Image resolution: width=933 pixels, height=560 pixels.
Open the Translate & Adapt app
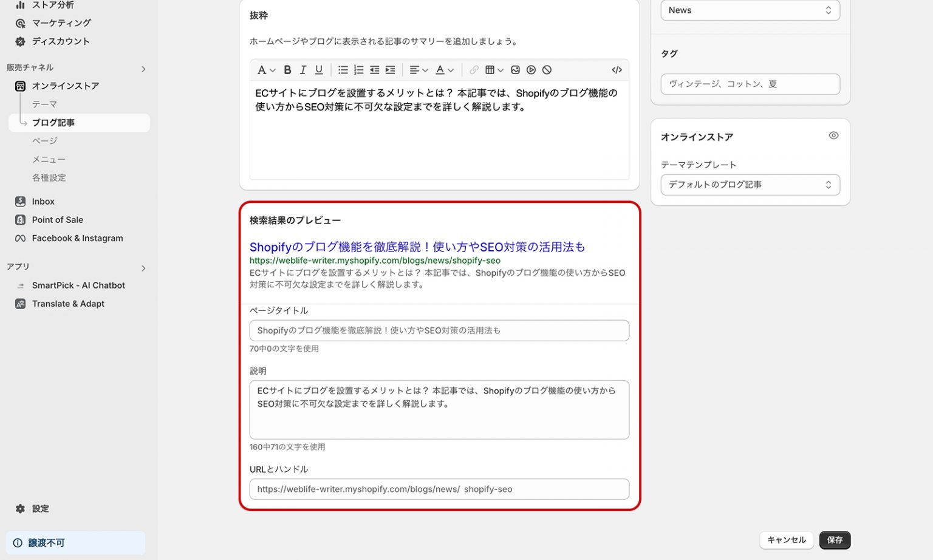tap(67, 304)
